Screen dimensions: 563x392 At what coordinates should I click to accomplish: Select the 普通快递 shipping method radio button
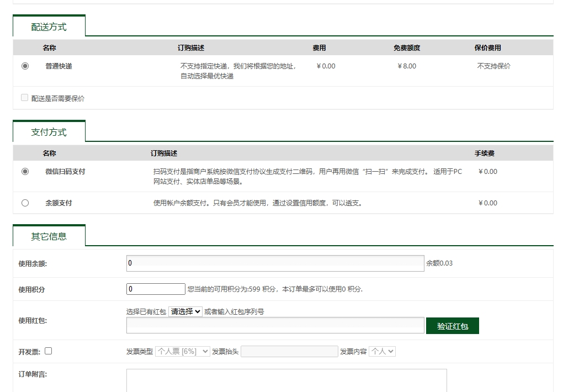[24, 66]
